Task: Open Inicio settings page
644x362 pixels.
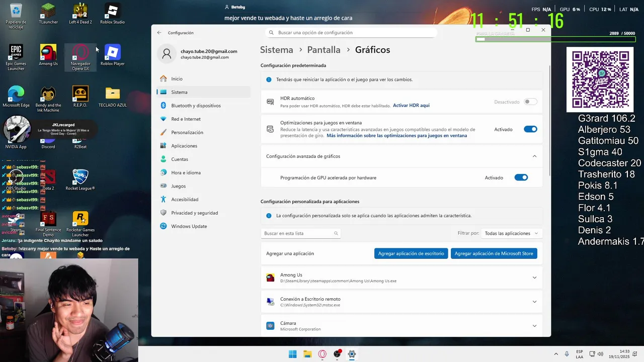Action: (204, 79)
